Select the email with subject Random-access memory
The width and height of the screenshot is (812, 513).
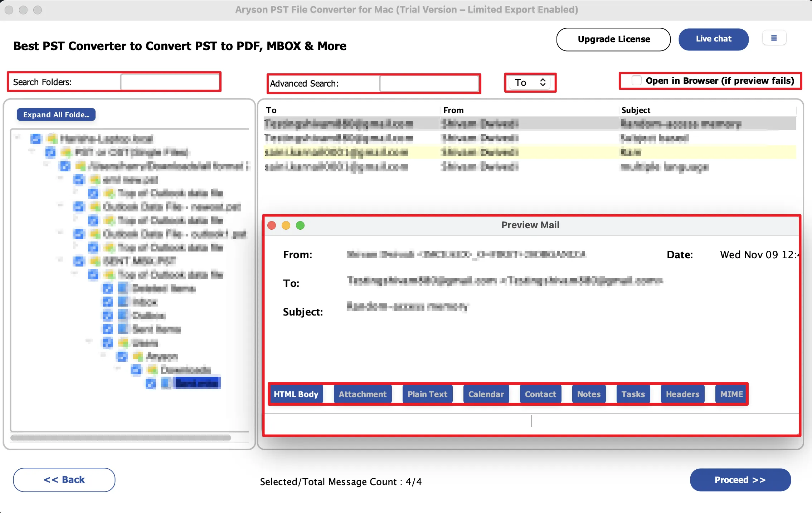tap(530, 124)
